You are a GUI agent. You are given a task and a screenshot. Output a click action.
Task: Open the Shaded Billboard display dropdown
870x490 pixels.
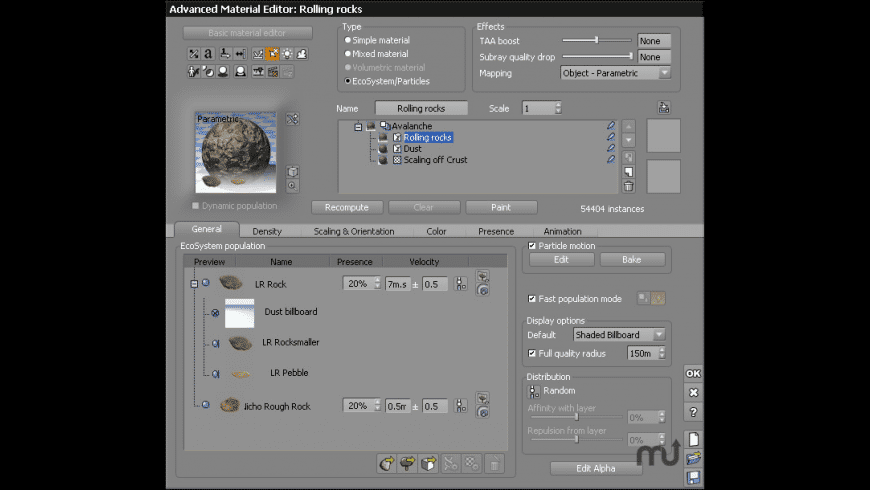tap(620, 335)
